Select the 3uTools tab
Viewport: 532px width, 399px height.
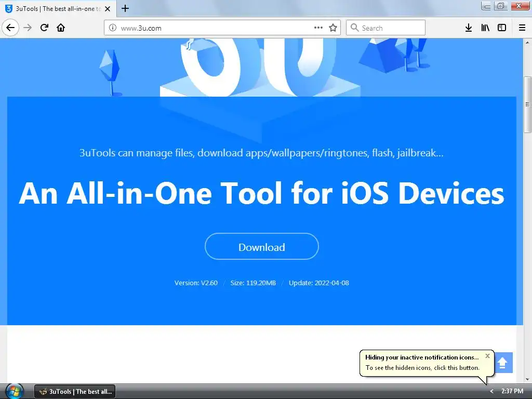[x=58, y=8]
